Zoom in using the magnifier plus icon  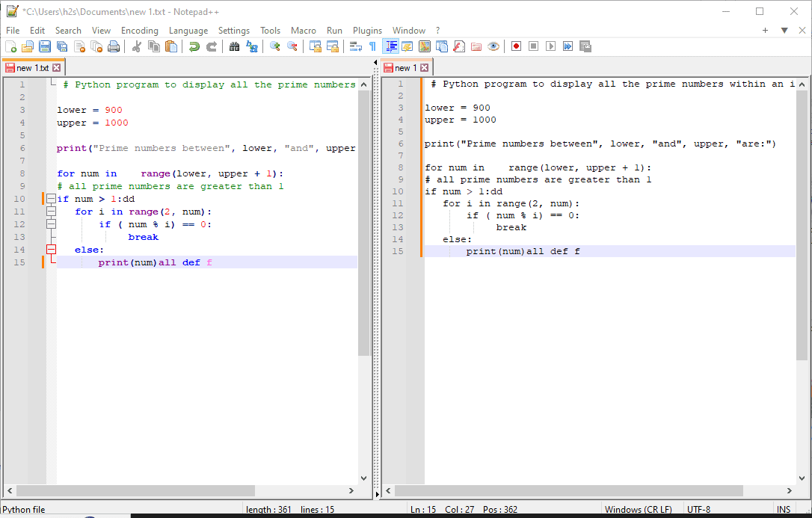(x=275, y=46)
